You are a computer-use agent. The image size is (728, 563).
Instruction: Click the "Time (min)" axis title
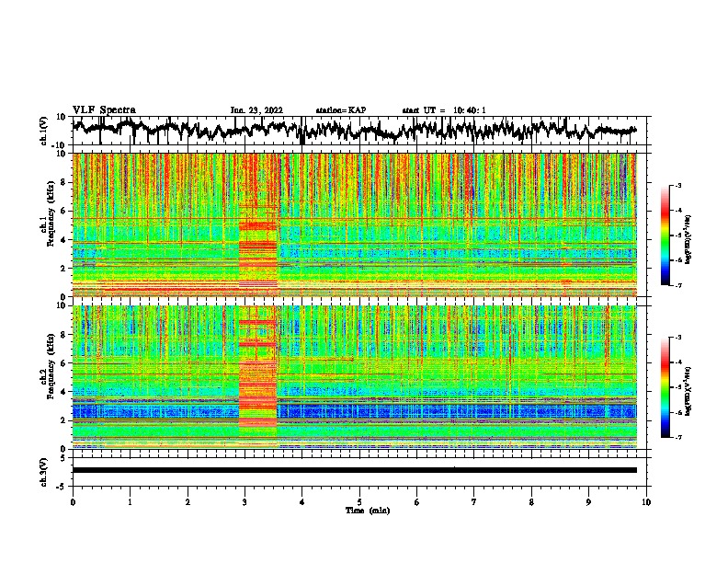368,511
